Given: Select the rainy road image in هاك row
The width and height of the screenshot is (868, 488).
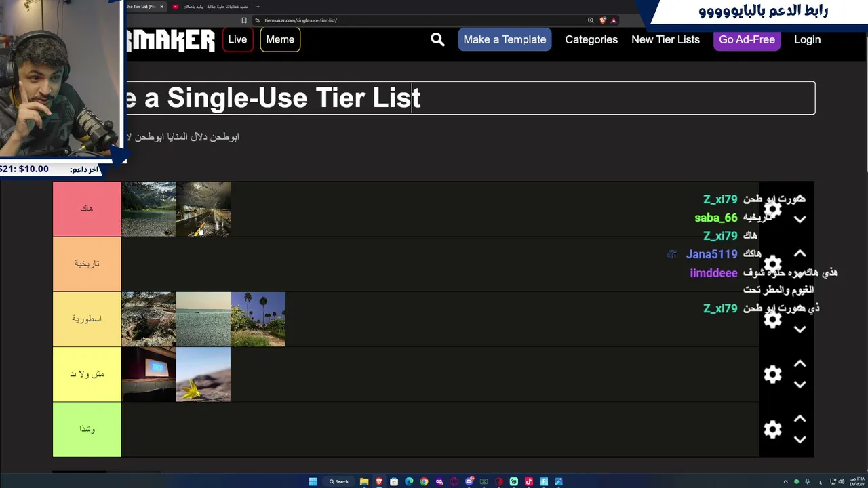Looking at the screenshot, I should (x=203, y=209).
